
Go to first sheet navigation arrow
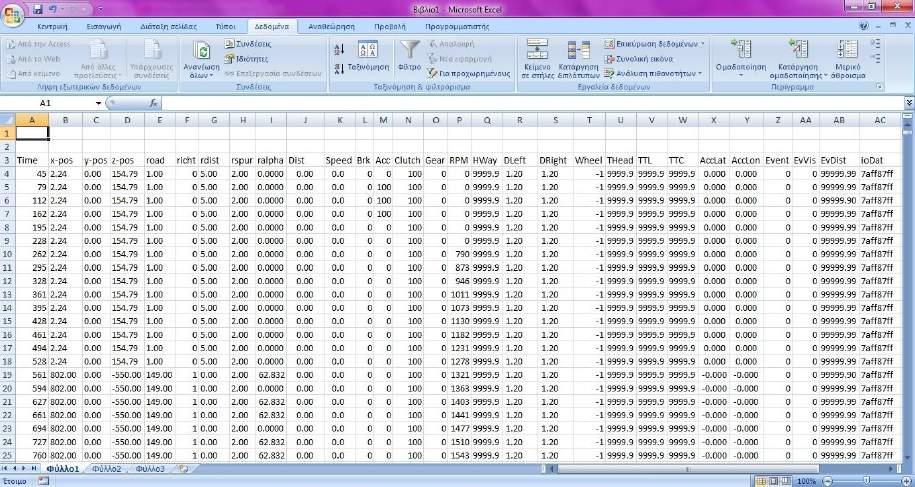[6, 468]
